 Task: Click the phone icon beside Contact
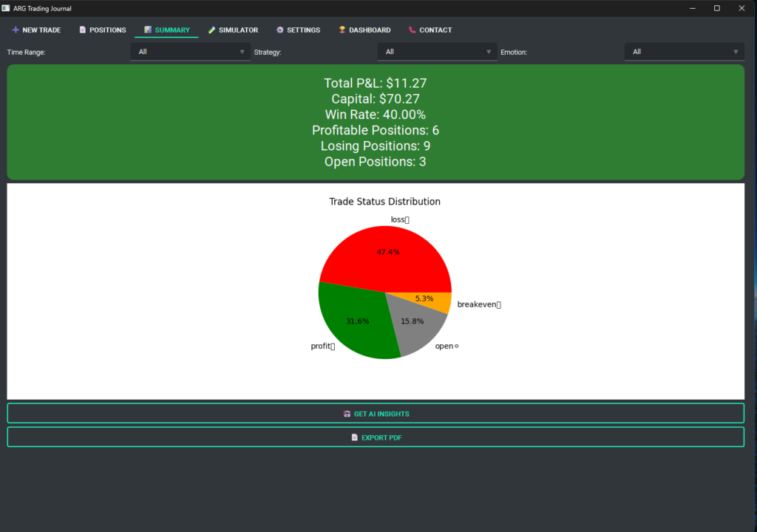coord(412,30)
